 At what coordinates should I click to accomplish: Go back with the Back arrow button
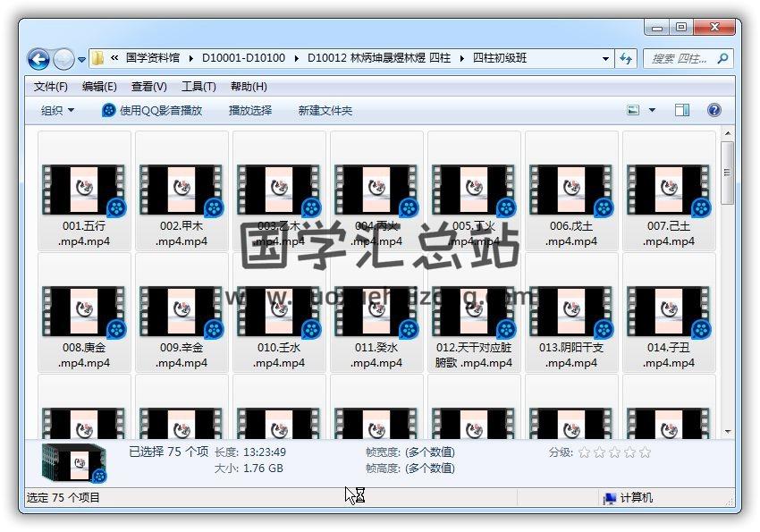click(x=38, y=59)
